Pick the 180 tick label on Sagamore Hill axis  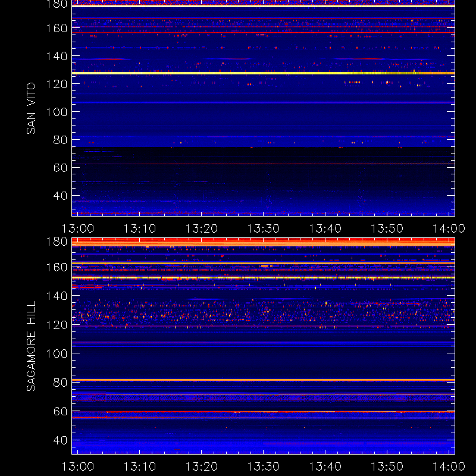[57, 242]
